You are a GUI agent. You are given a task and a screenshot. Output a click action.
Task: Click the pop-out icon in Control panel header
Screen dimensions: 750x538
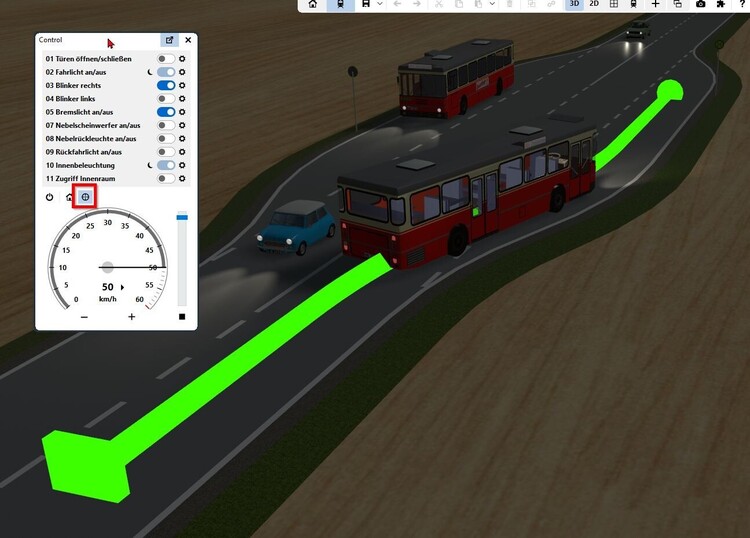point(169,40)
